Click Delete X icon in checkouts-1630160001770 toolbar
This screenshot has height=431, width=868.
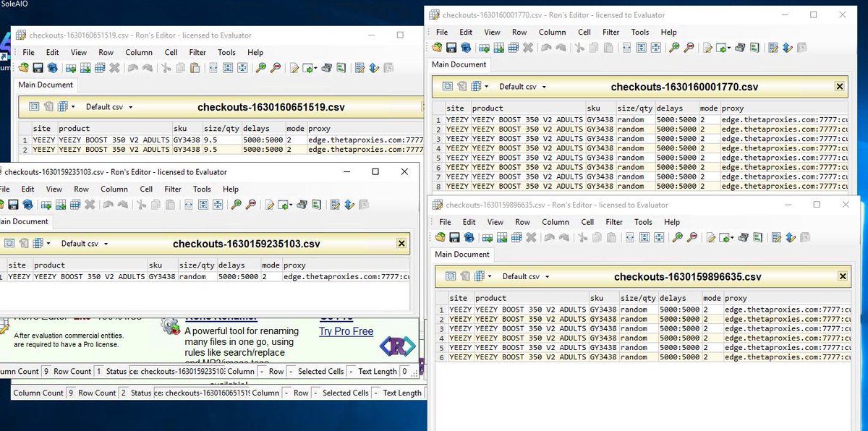pyautogui.click(x=528, y=47)
